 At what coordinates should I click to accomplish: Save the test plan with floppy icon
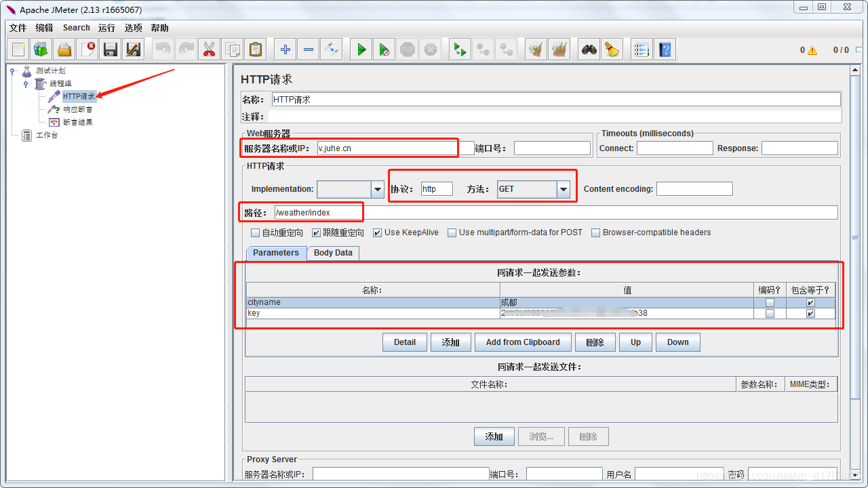point(111,49)
